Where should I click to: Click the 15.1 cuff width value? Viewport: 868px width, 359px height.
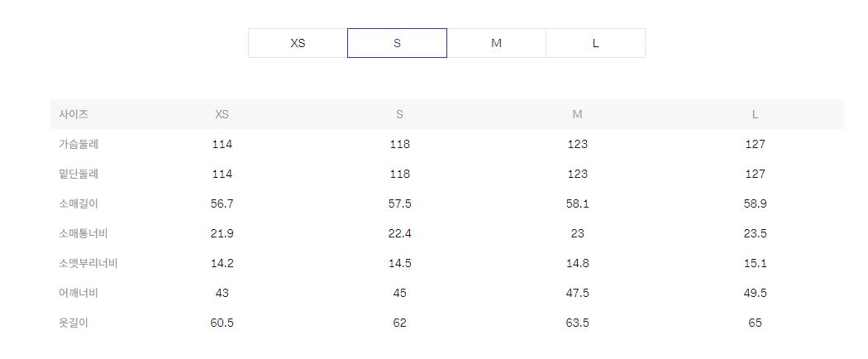(755, 263)
